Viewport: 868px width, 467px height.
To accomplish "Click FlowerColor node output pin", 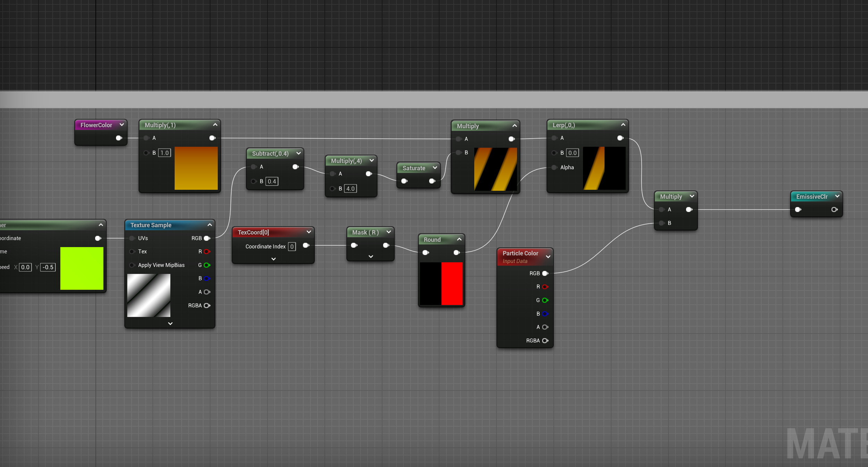I will (x=119, y=138).
